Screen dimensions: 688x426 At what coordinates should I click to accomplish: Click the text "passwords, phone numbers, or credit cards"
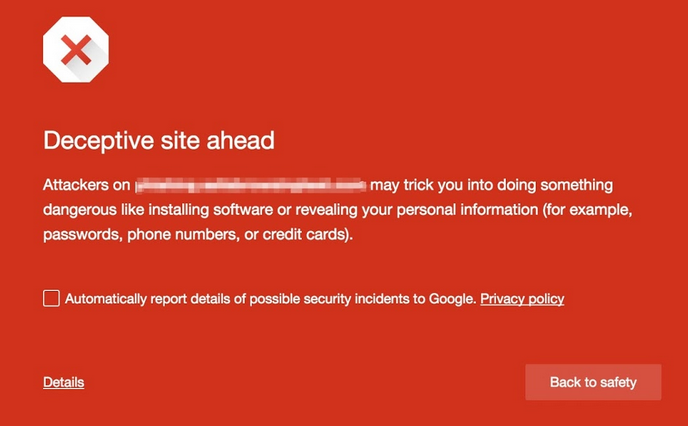pos(196,236)
